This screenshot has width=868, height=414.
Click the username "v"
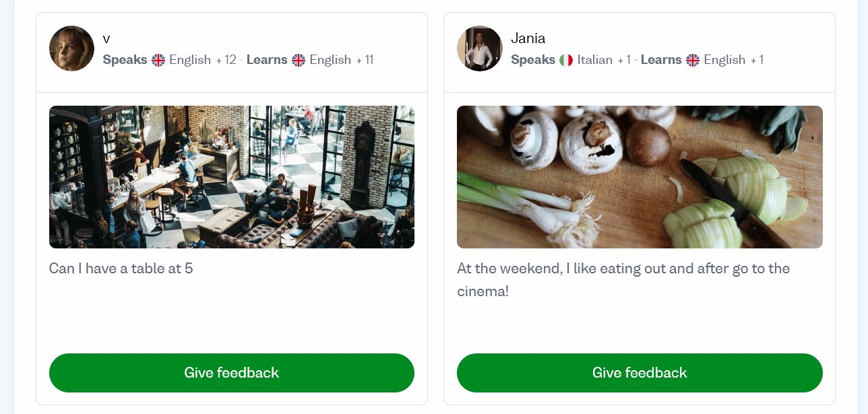(x=106, y=38)
